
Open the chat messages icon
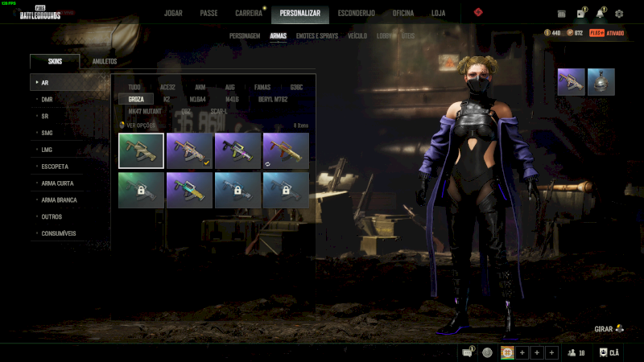point(469,352)
